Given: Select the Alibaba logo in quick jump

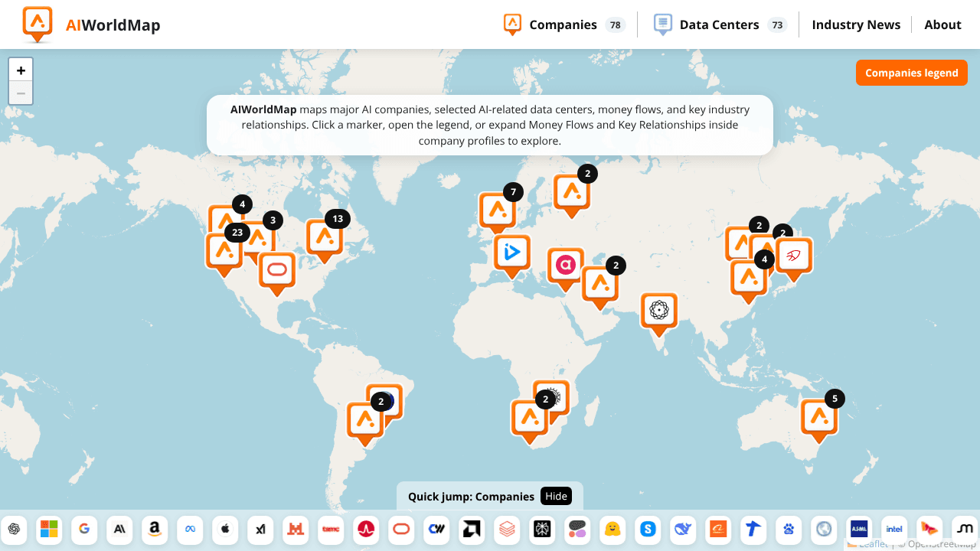Looking at the screenshot, I should (x=718, y=529).
